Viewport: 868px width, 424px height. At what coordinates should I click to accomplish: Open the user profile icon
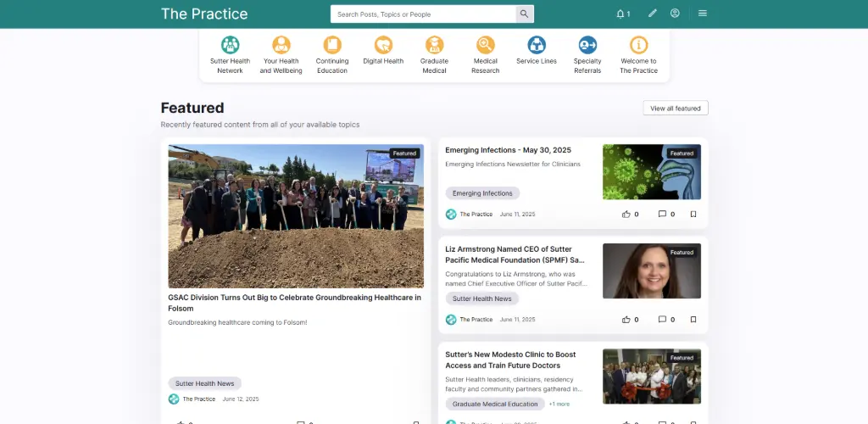[675, 14]
